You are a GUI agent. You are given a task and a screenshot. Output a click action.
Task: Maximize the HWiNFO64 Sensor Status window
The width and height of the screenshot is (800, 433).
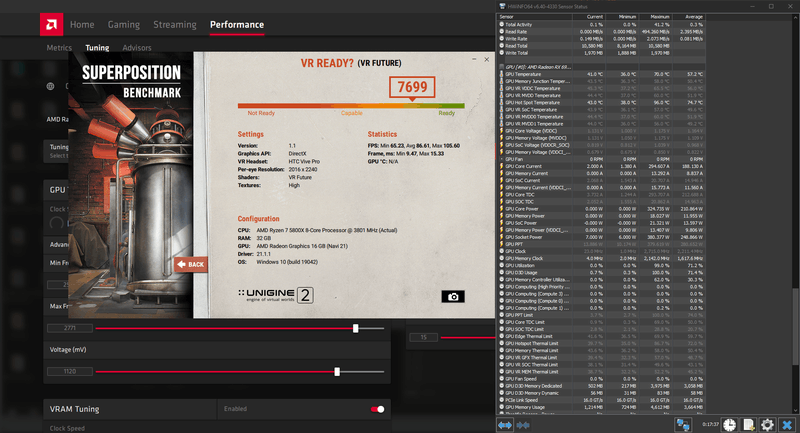point(771,6)
